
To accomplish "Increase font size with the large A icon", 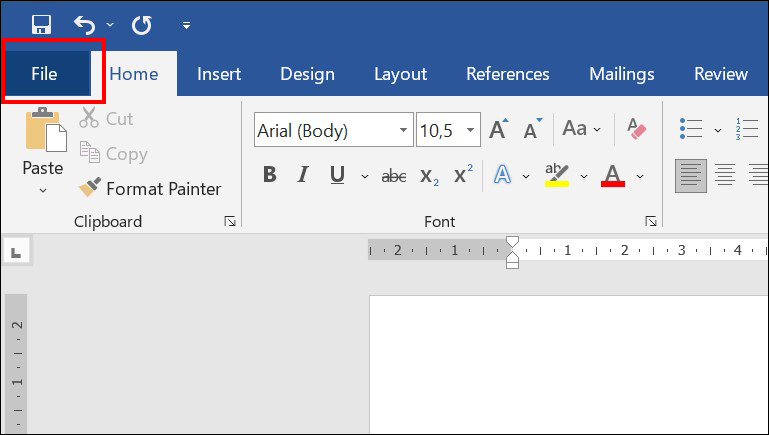I will [x=498, y=130].
